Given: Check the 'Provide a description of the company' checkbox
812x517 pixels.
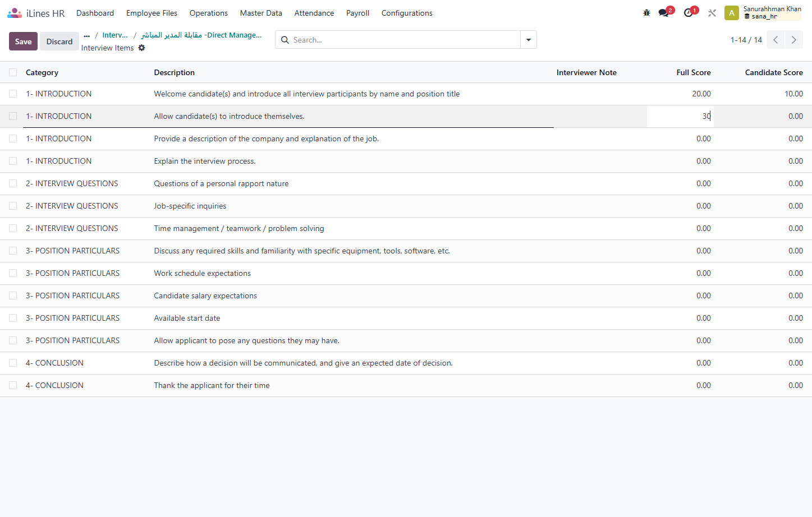Looking at the screenshot, I should (13, 139).
